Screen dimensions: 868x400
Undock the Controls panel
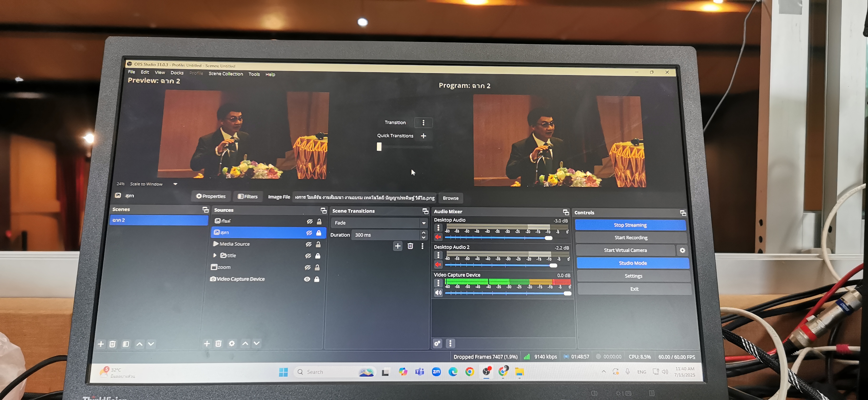[x=683, y=213]
